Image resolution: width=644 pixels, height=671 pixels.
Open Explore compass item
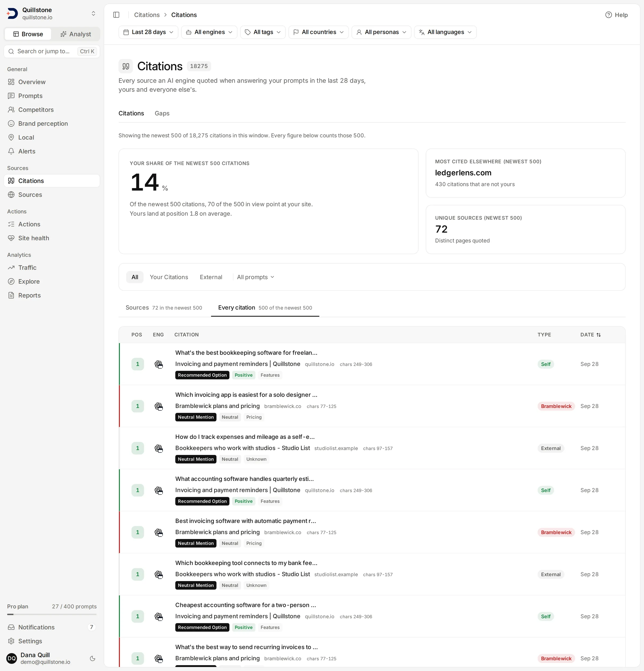(x=52, y=282)
